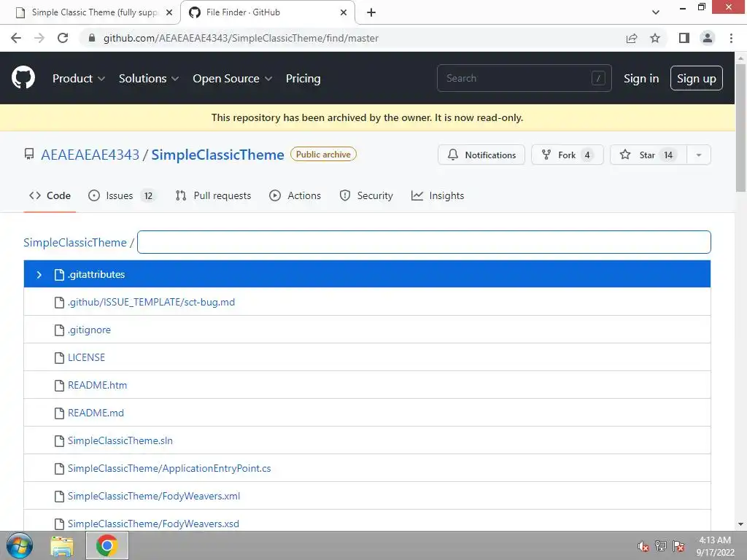Open File Explorer from the taskbar

[x=62, y=545]
